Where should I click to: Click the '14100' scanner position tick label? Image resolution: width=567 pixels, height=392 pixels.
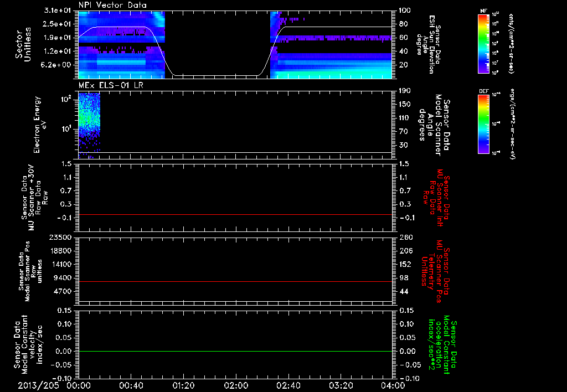tap(62, 264)
